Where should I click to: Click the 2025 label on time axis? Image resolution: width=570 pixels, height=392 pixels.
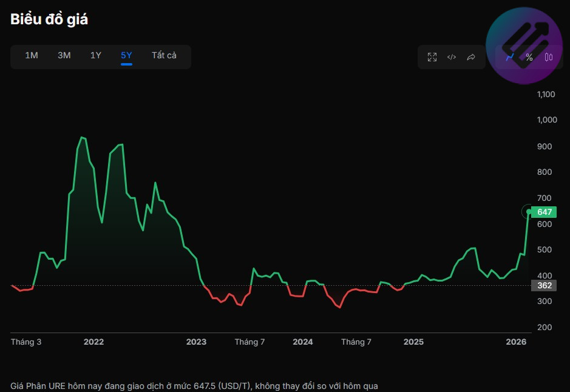click(x=413, y=342)
